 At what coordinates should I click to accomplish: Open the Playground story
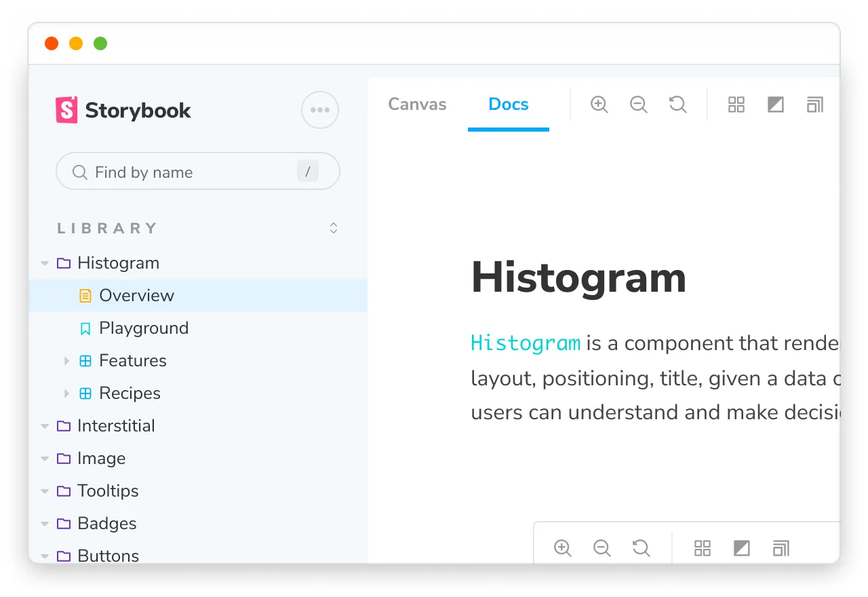144,328
